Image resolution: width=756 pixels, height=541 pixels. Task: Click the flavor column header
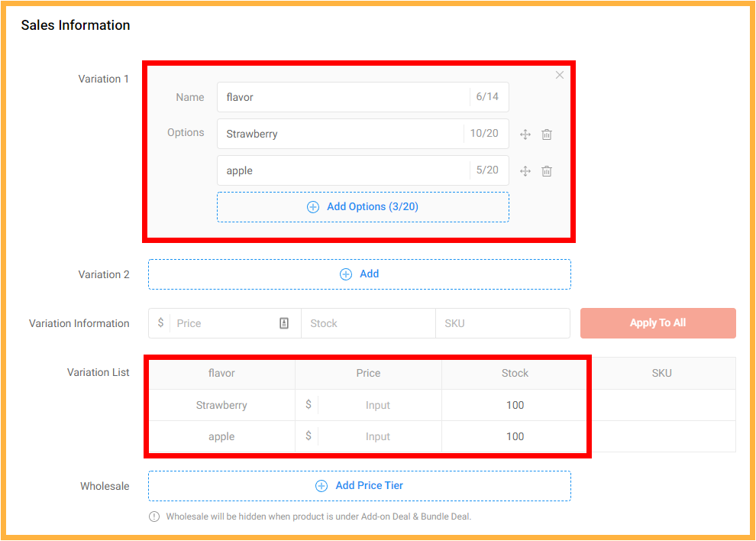tap(221, 373)
